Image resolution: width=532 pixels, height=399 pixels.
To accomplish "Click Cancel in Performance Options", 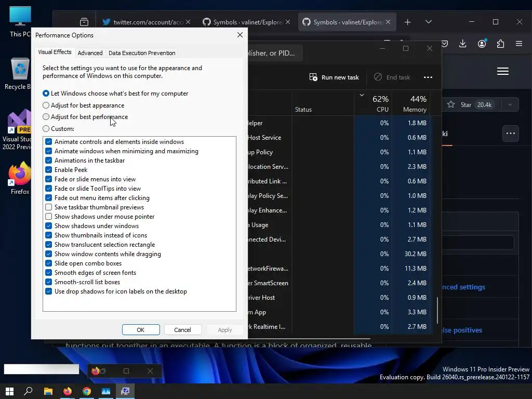I will click(182, 330).
